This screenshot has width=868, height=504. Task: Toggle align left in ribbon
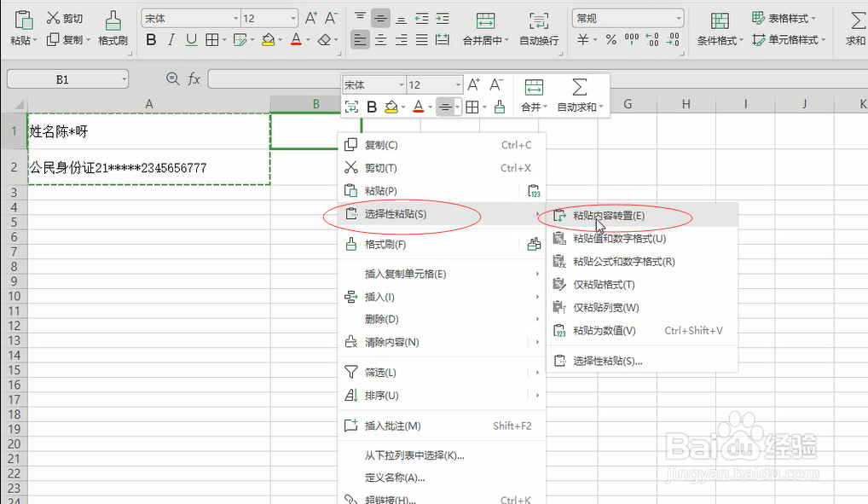click(x=360, y=40)
